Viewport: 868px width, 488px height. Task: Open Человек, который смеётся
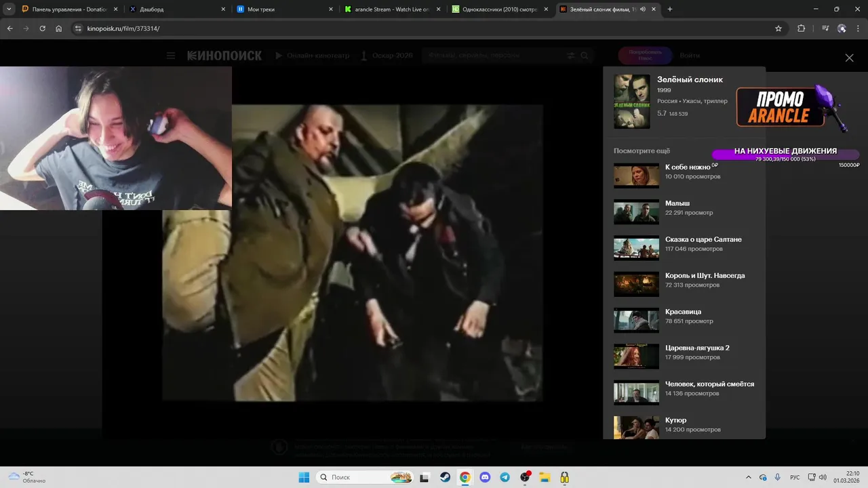tap(685, 392)
